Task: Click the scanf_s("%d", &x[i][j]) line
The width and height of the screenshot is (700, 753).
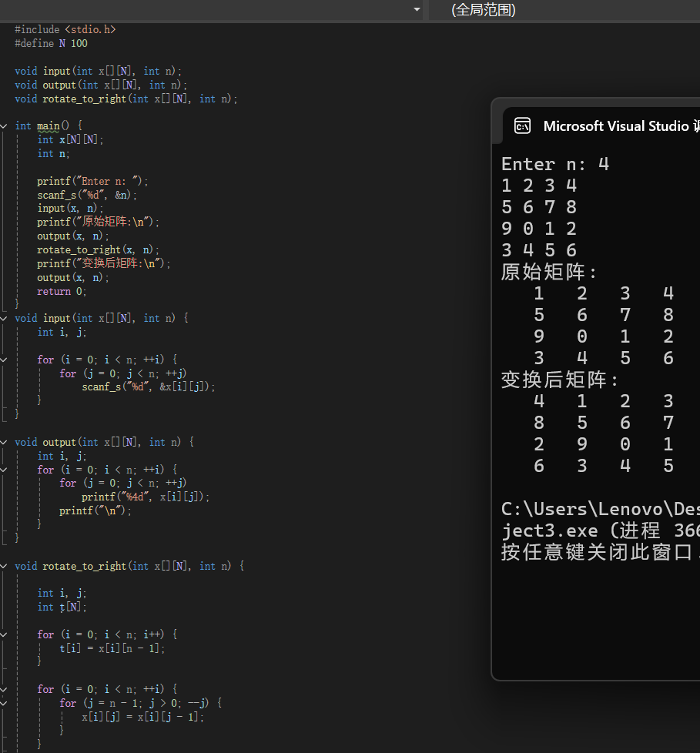Action: tap(149, 387)
